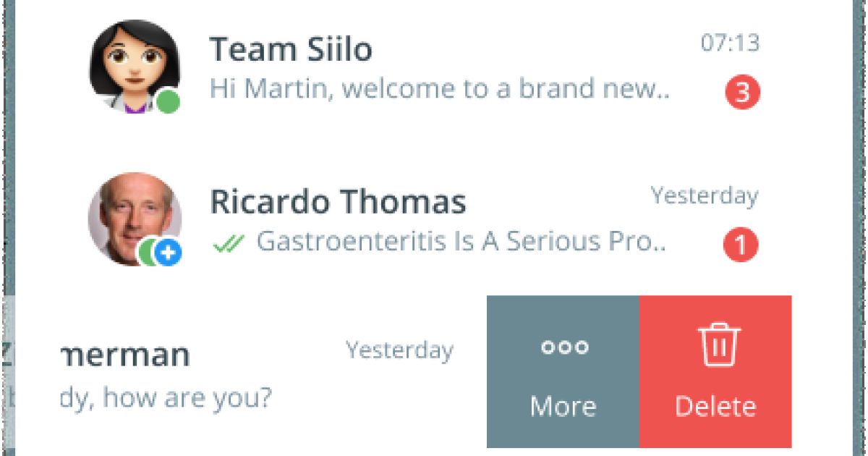Click the message preview 'Hi Martin, welcome to a brand new..'
This screenshot has height=456, width=868.
440,89
